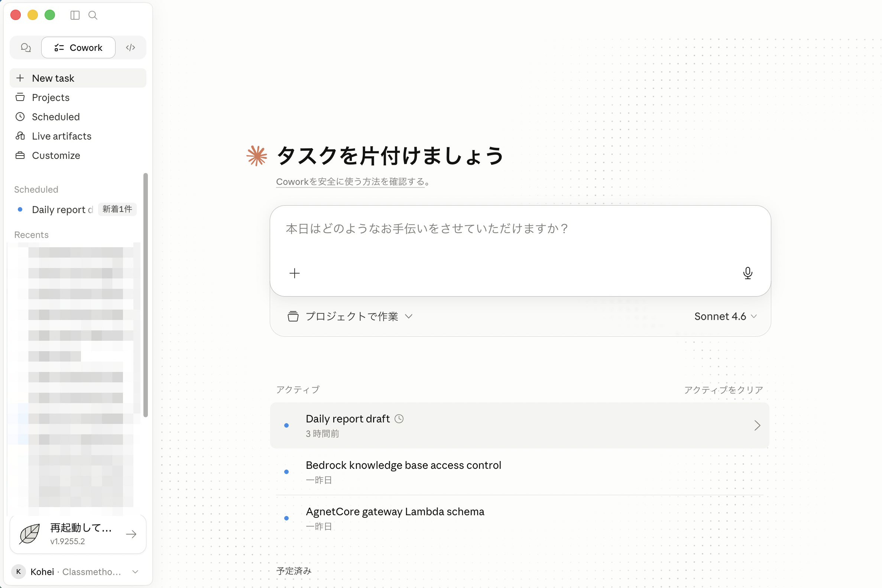Click the orange starburst logo

tap(257, 156)
